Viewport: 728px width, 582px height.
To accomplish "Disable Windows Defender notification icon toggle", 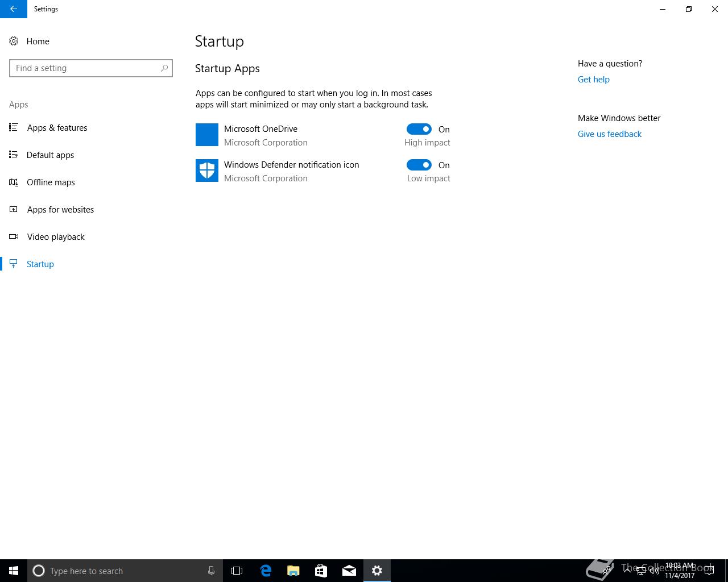I will click(x=419, y=165).
